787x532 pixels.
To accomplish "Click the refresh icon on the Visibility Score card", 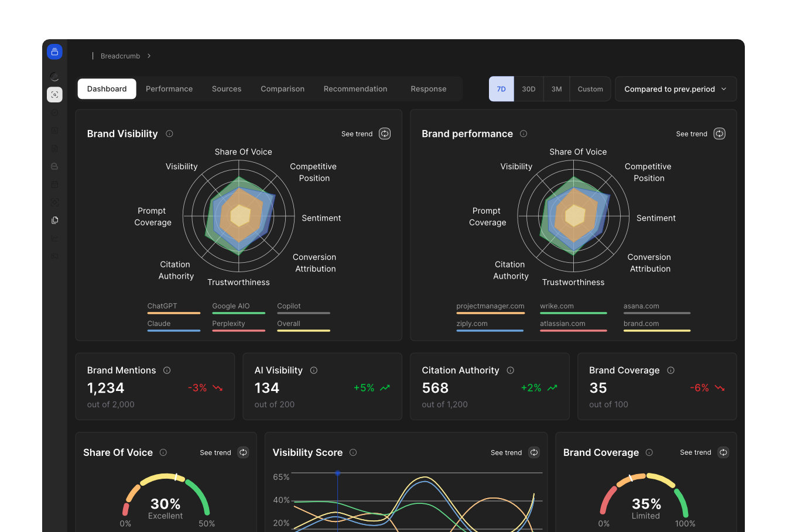I will 533,452.
